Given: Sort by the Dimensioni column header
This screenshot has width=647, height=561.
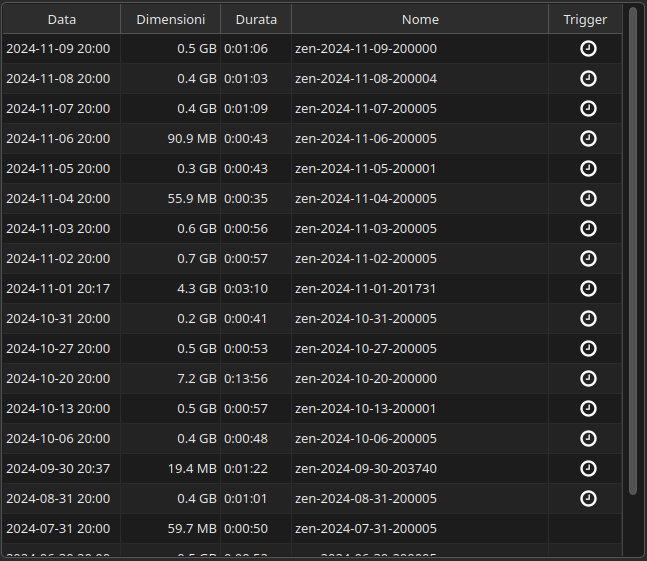Looking at the screenshot, I should 170,19.
